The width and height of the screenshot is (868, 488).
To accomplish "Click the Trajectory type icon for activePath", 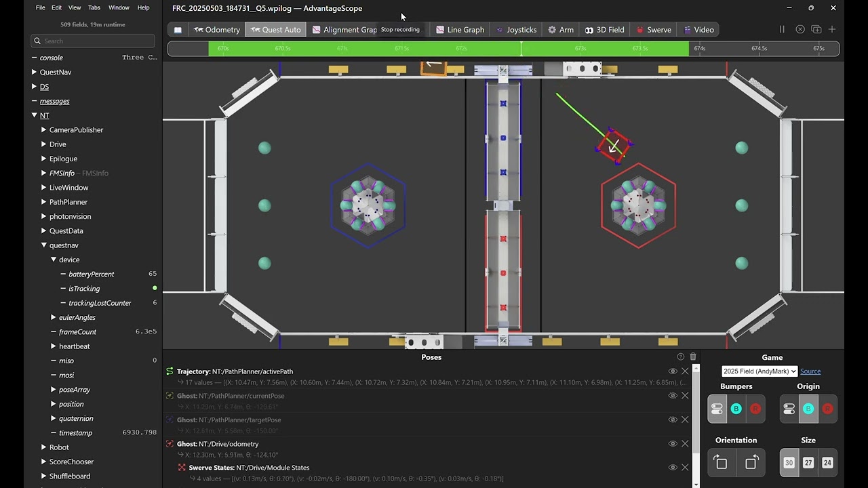I will pyautogui.click(x=170, y=371).
